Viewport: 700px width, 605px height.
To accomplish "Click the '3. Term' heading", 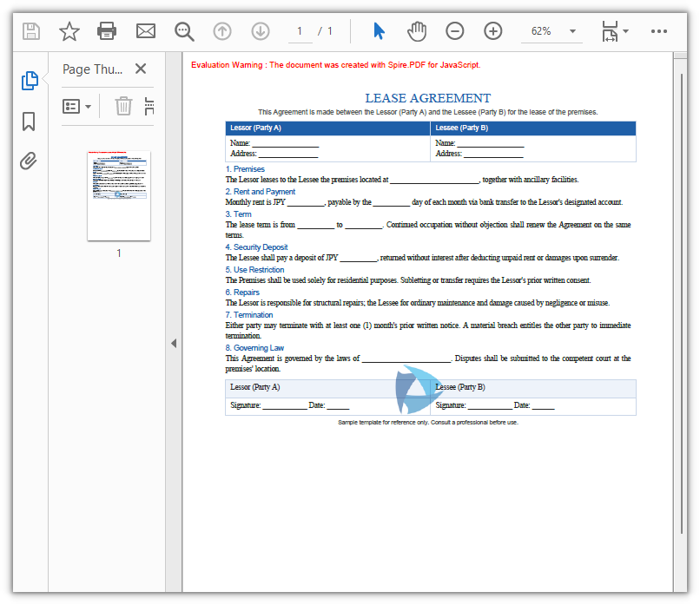I will click(238, 214).
